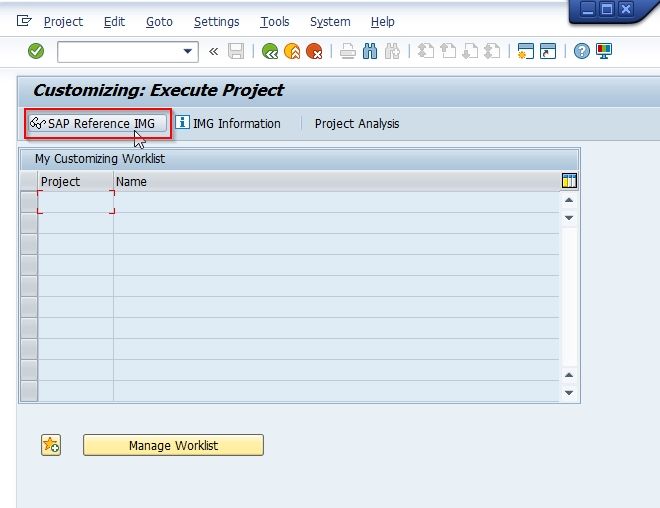
Task: Click the Find Next binoculars icon
Action: point(392,51)
